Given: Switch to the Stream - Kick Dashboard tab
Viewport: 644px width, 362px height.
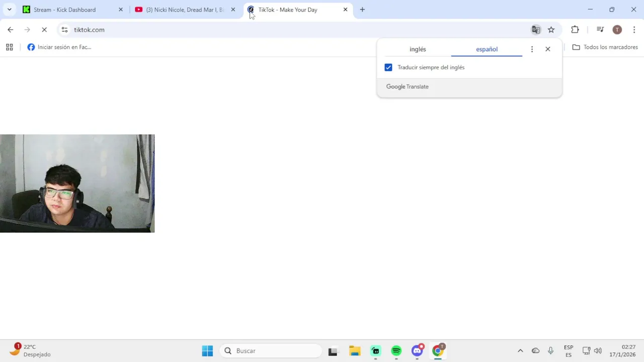Looking at the screenshot, I should click(x=73, y=10).
